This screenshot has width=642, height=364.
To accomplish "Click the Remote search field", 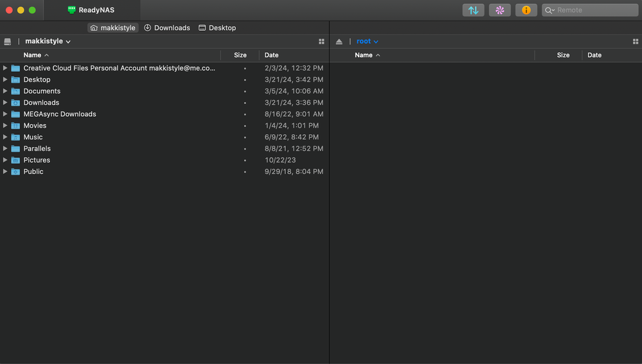I will pos(590,10).
